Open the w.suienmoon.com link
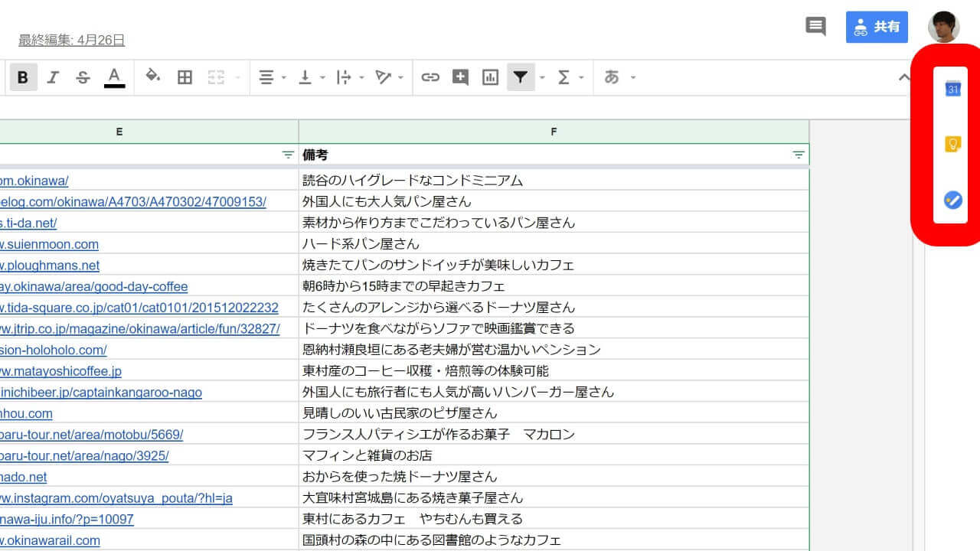 [49, 244]
